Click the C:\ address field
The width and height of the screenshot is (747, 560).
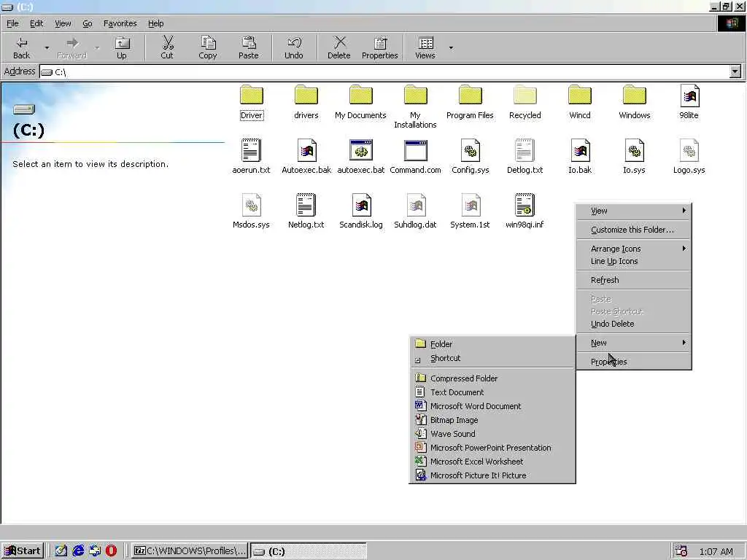384,71
